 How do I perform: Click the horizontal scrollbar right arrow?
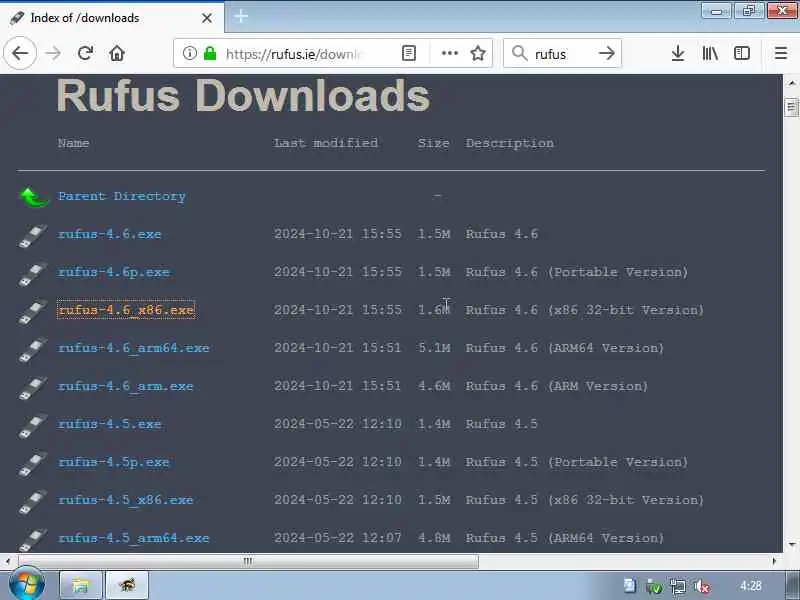tap(774, 561)
